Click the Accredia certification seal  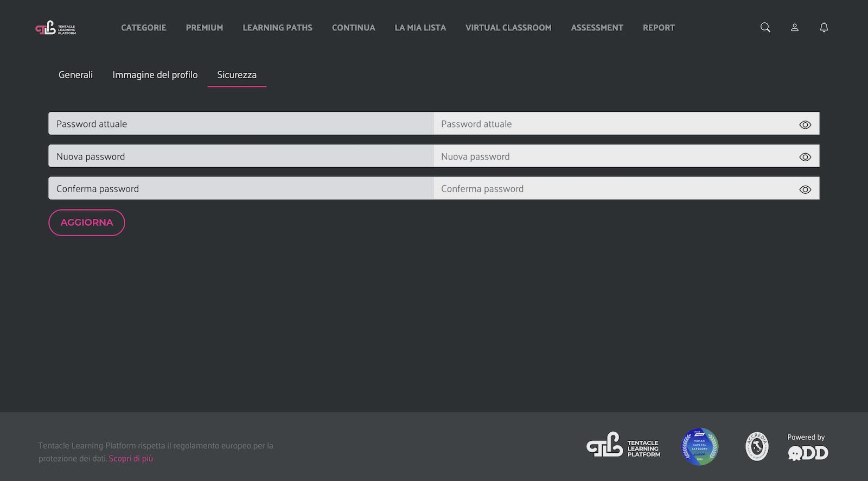[757, 446]
